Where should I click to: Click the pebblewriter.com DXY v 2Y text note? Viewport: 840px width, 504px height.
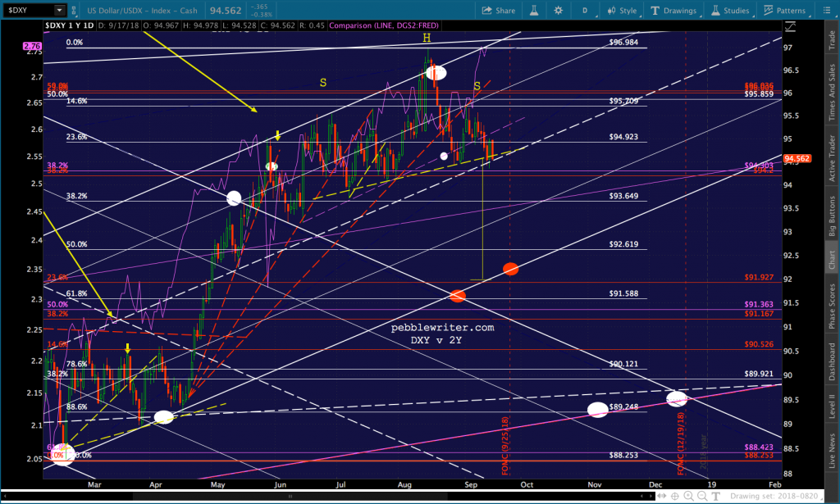click(442, 334)
